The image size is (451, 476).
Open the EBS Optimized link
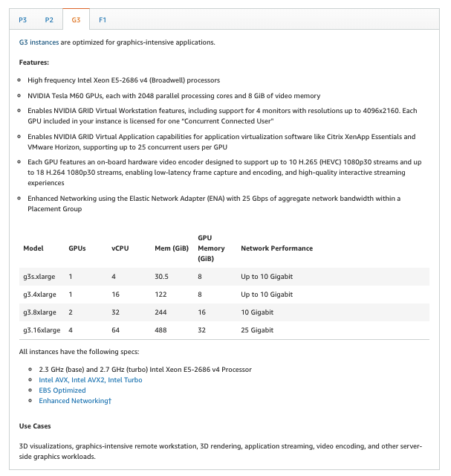point(62,390)
